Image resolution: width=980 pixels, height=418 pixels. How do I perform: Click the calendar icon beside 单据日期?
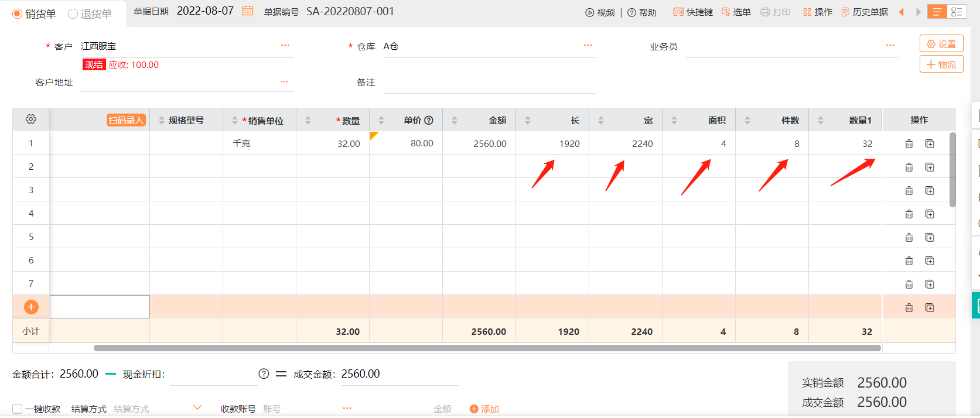pyautogui.click(x=248, y=11)
